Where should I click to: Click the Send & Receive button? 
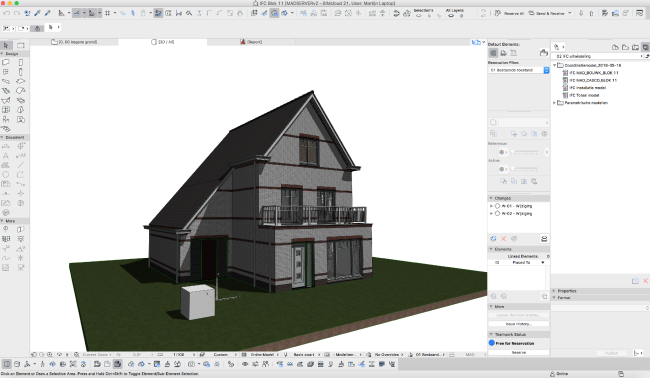click(546, 13)
